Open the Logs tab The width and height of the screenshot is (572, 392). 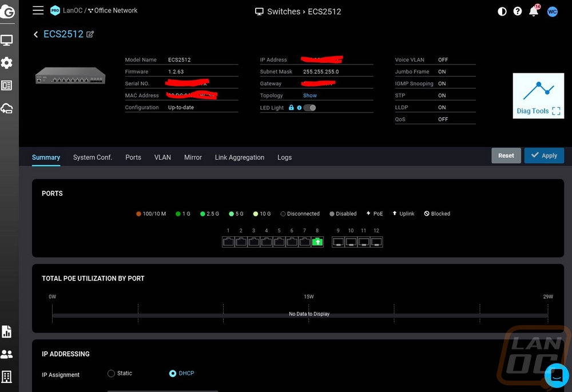pos(284,157)
